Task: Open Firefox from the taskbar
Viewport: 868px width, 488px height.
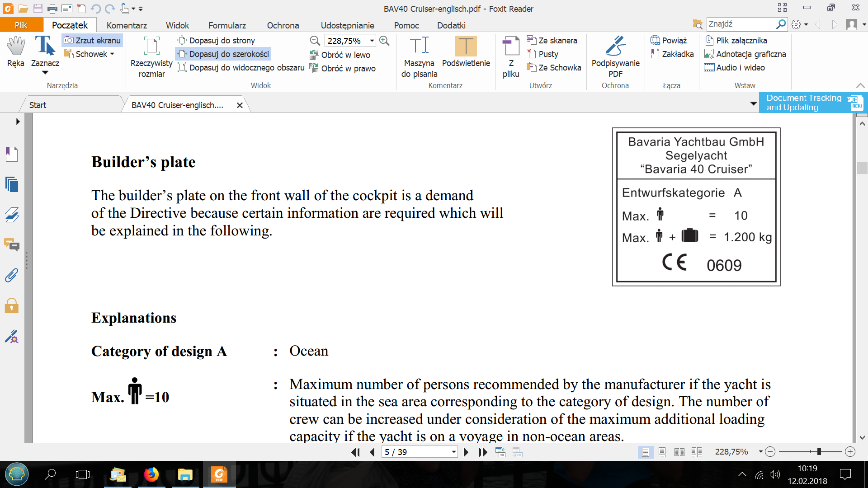Action: (x=151, y=474)
